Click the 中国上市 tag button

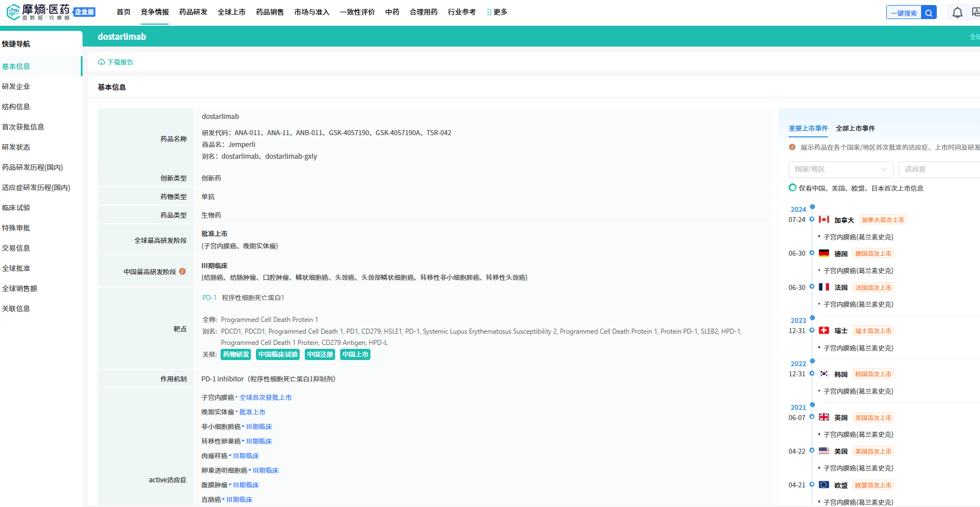(355, 354)
